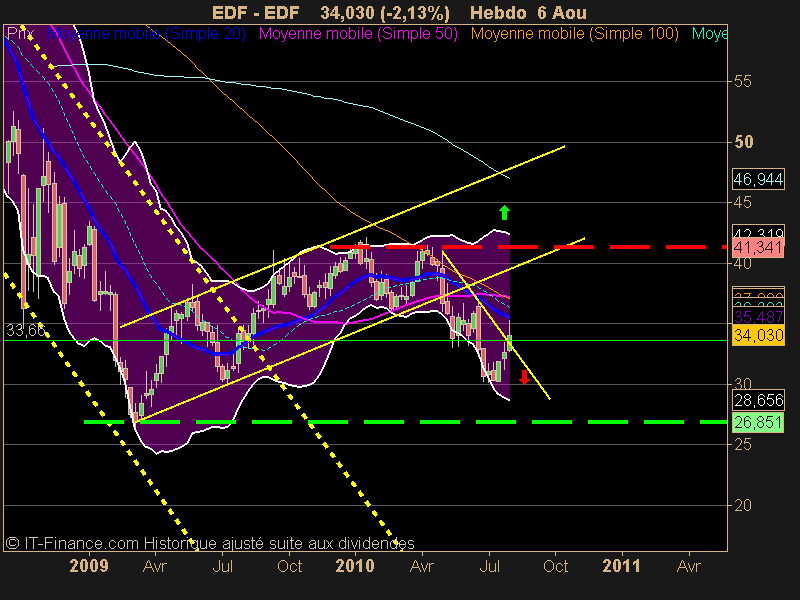This screenshot has height=600, width=800.
Task: Click the 2011 year label on time axis
Action: 621,566
